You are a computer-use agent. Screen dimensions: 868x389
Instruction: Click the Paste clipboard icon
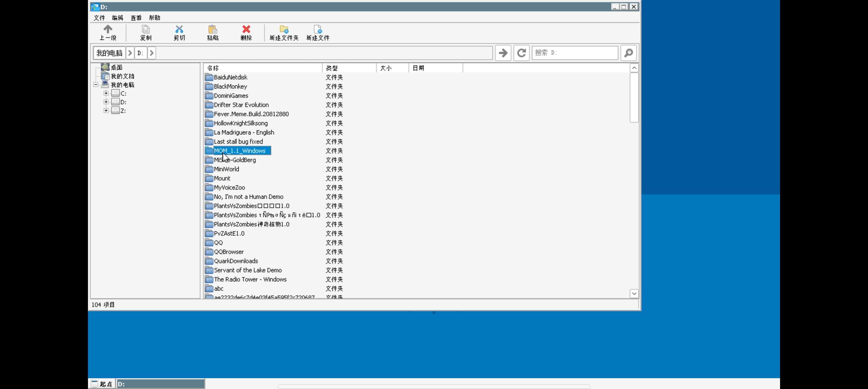[213, 30]
